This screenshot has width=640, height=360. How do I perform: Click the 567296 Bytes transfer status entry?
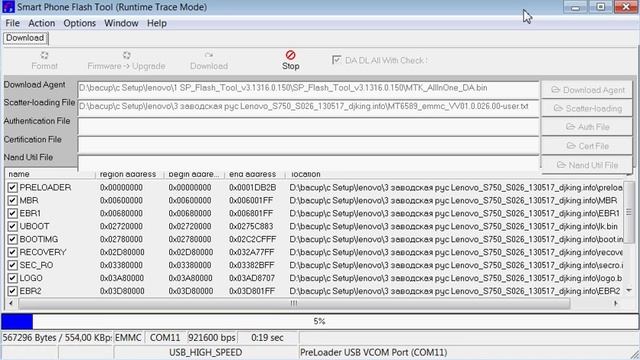tap(56, 338)
